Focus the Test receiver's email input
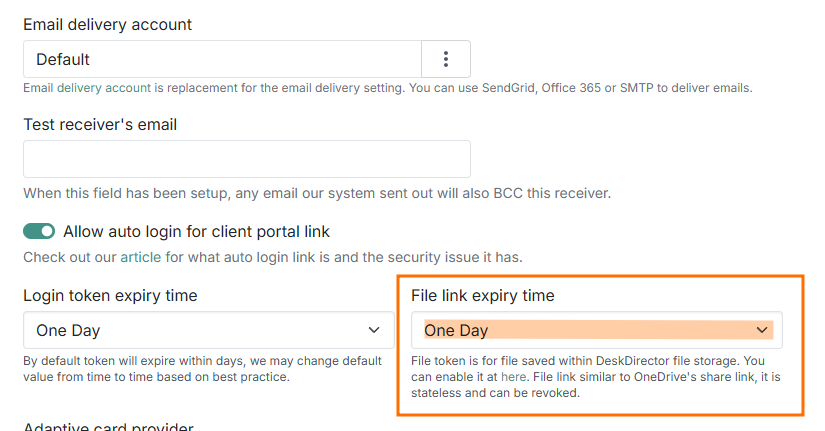Image resolution: width=825 pixels, height=431 pixels. point(246,159)
